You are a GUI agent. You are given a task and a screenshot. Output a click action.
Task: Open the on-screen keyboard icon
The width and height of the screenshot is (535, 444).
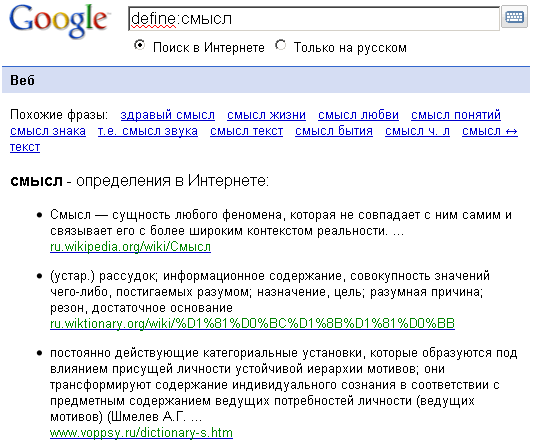(x=515, y=16)
